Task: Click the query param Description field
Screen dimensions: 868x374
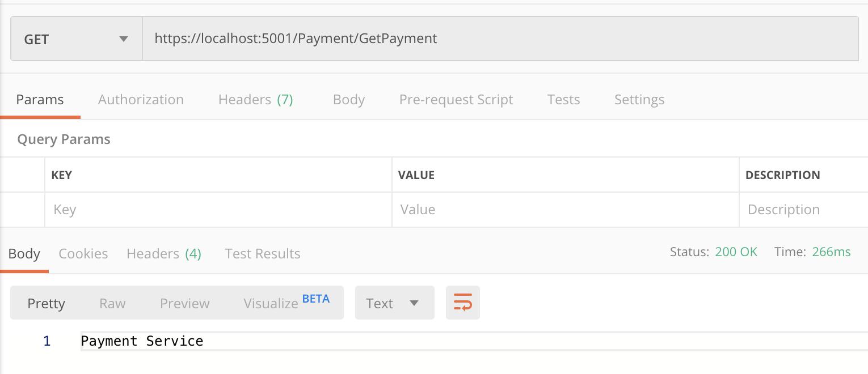Action: point(804,210)
